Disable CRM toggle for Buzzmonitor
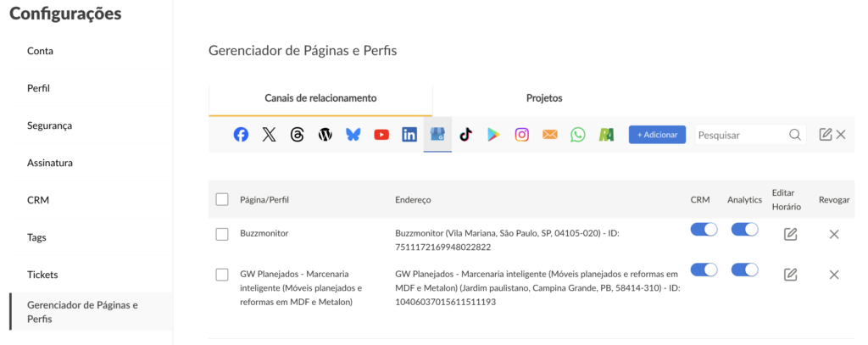The width and height of the screenshot is (868, 345). point(704,229)
